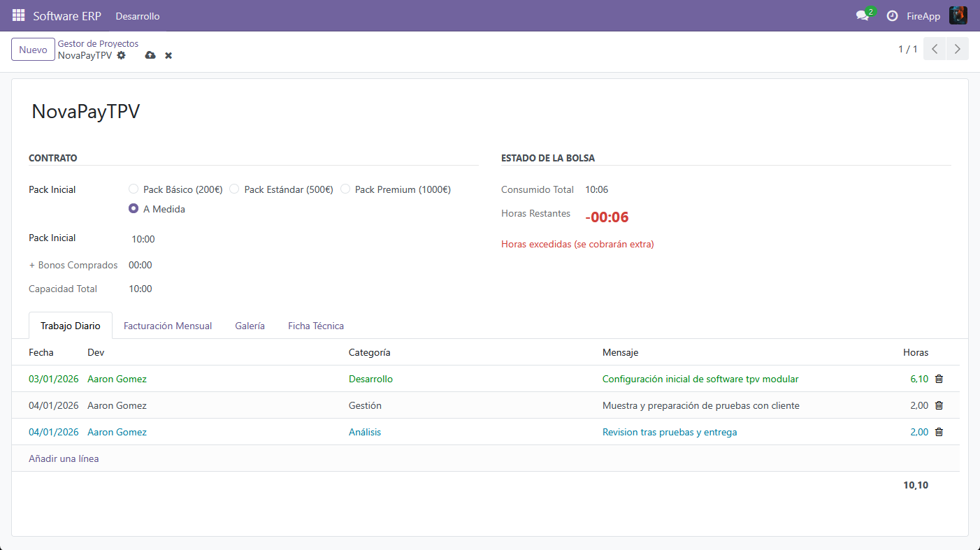The image size is (980, 550).
Task: Open the apps grid menu icon
Action: (18, 15)
